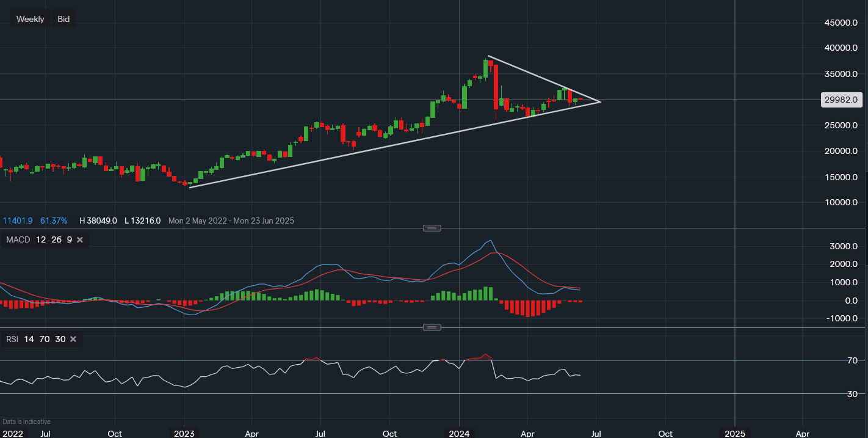Open MACD indicator settings via its label
The width and height of the screenshot is (868, 438).
pyautogui.click(x=18, y=240)
